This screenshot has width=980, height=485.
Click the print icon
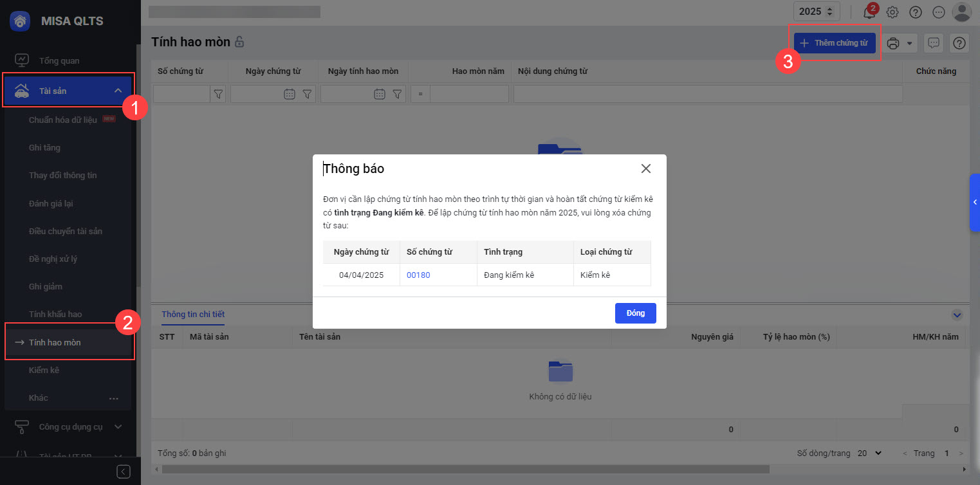point(893,43)
